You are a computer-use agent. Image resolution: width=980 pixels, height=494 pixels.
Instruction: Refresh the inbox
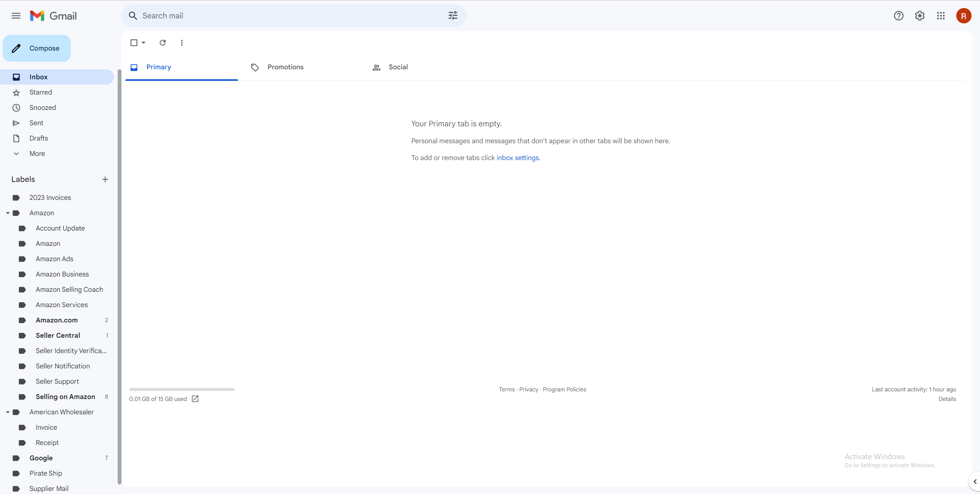[x=163, y=43]
